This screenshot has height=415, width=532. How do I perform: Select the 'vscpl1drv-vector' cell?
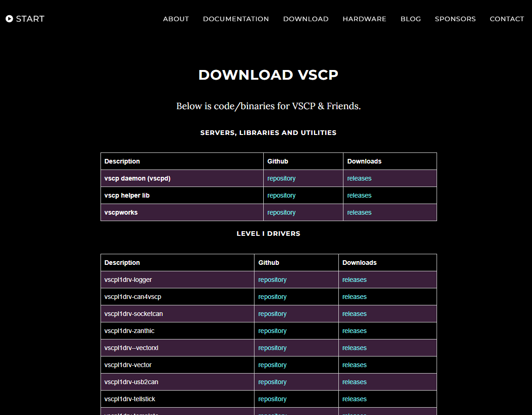(177, 365)
